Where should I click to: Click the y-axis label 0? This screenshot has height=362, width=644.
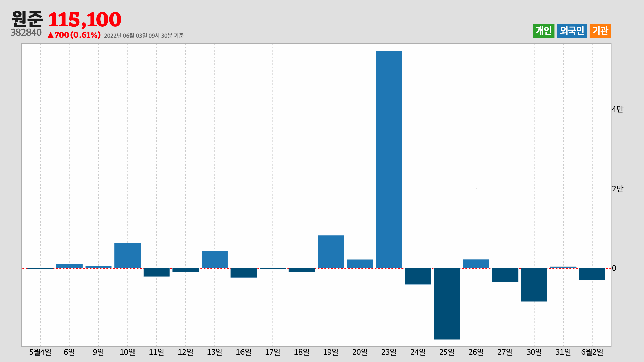[x=614, y=268]
